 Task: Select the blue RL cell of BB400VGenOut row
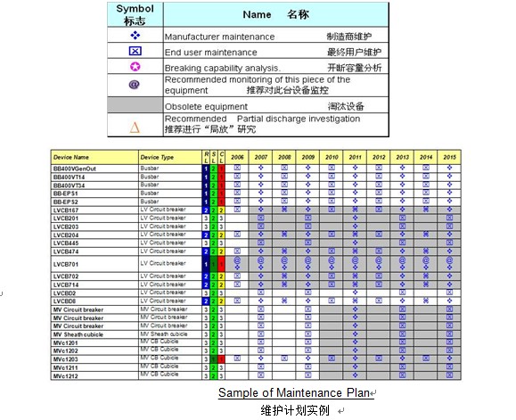coord(206,169)
